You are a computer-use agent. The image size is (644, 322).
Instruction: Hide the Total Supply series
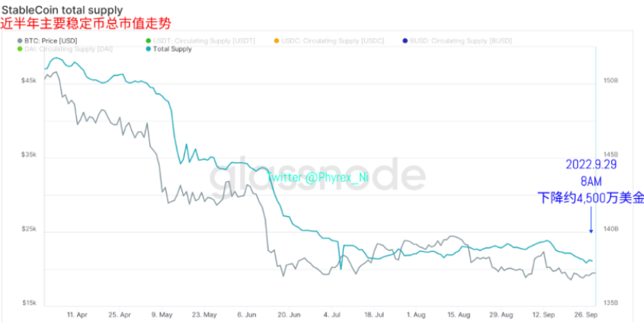168,49
